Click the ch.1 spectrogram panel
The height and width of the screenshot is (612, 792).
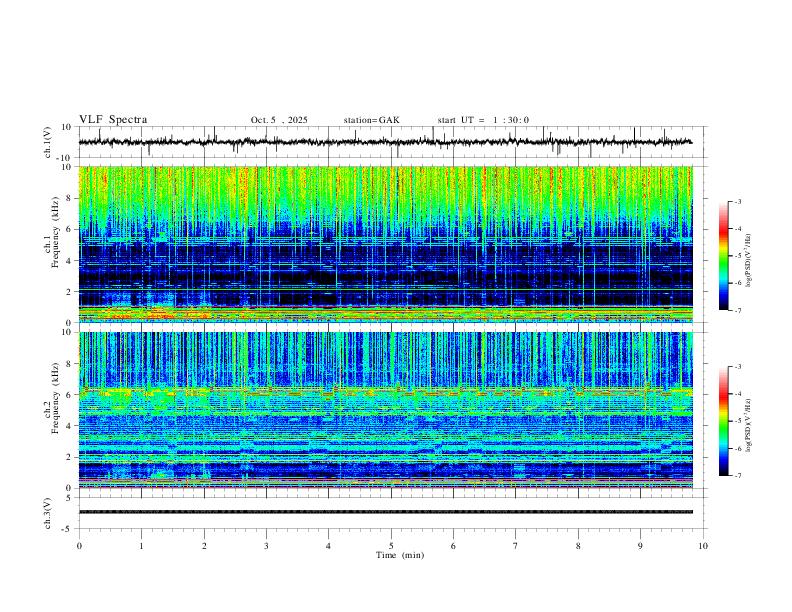click(385, 244)
